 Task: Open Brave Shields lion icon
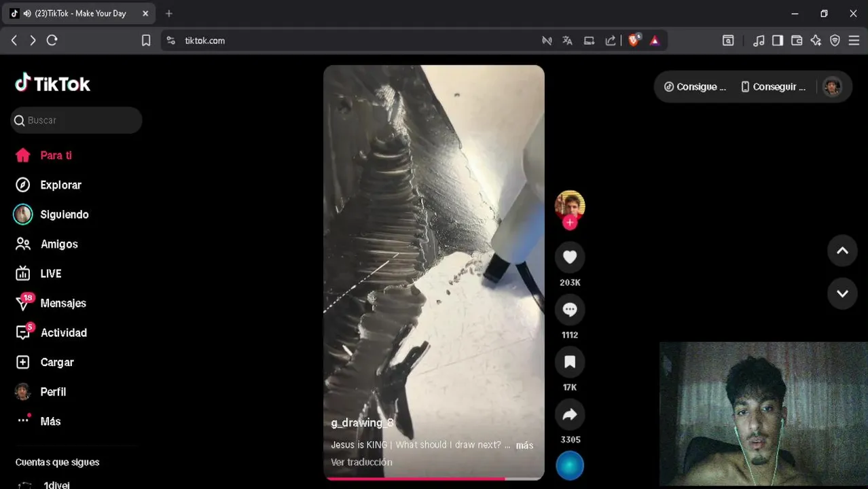(634, 41)
